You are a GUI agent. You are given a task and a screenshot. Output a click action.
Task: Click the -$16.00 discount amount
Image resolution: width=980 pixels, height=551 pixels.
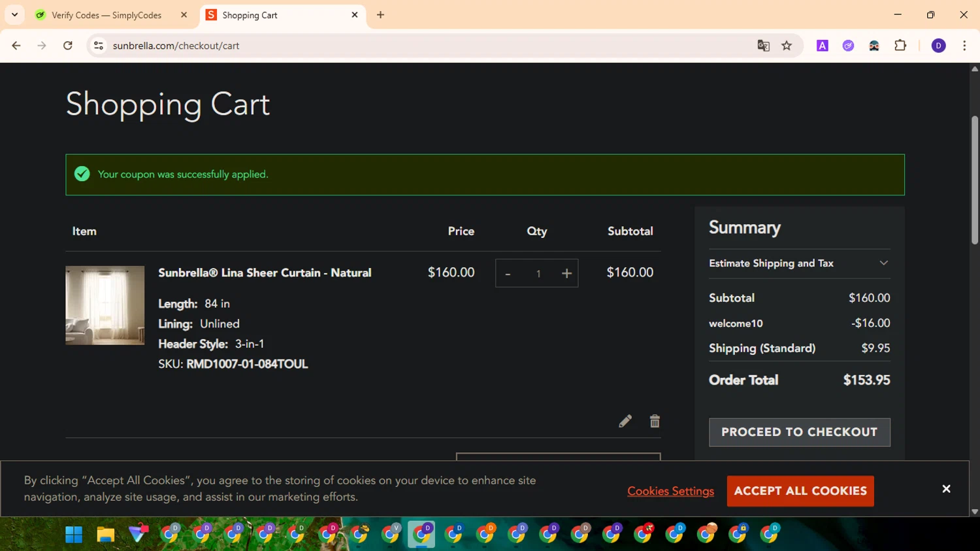(x=870, y=323)
